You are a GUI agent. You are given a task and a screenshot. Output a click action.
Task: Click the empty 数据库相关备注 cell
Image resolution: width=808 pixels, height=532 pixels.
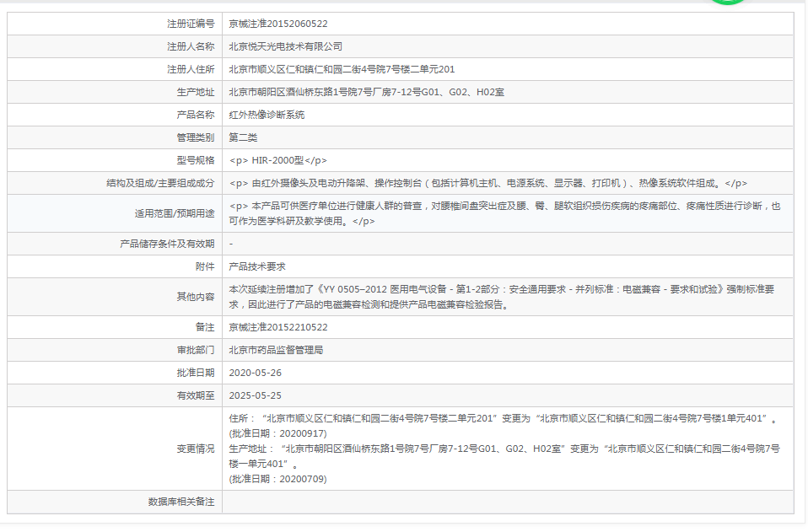point(422,501)
